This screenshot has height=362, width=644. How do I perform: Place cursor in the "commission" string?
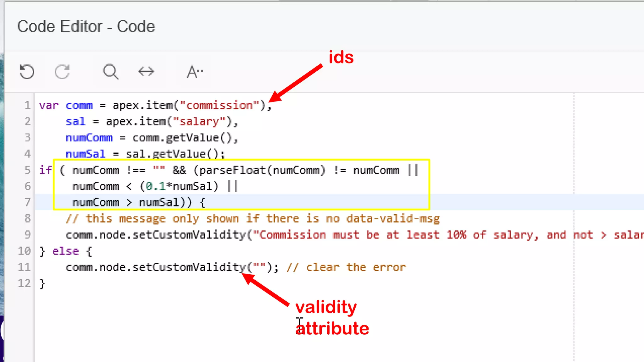point(219,105)
